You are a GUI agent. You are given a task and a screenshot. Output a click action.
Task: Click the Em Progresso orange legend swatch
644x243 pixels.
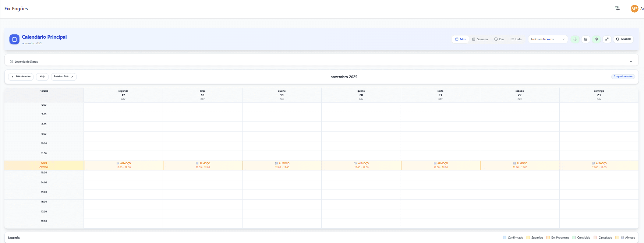pos(548,237)
